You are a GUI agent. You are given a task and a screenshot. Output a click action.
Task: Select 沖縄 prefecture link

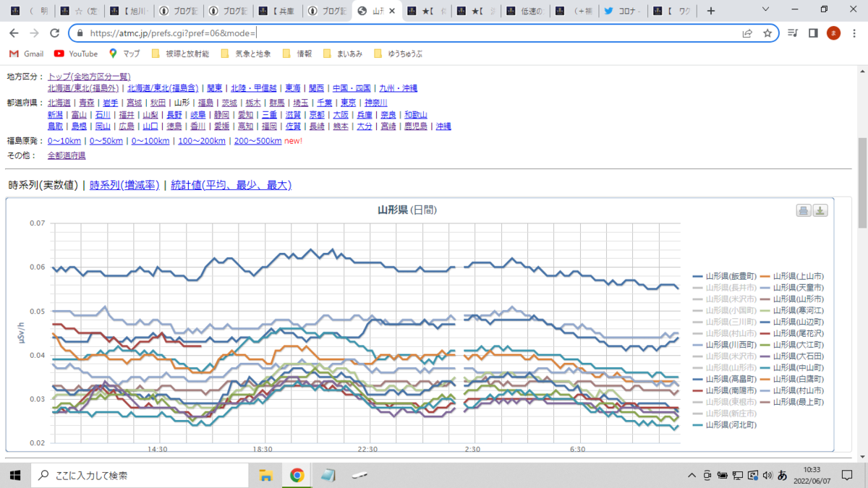(x=443, y=126)
